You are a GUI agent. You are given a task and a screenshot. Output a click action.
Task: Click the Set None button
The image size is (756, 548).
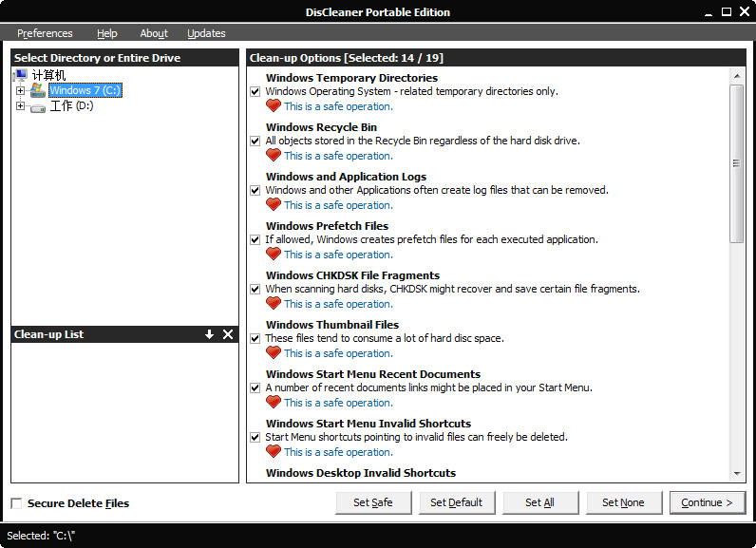click(624, 502)
